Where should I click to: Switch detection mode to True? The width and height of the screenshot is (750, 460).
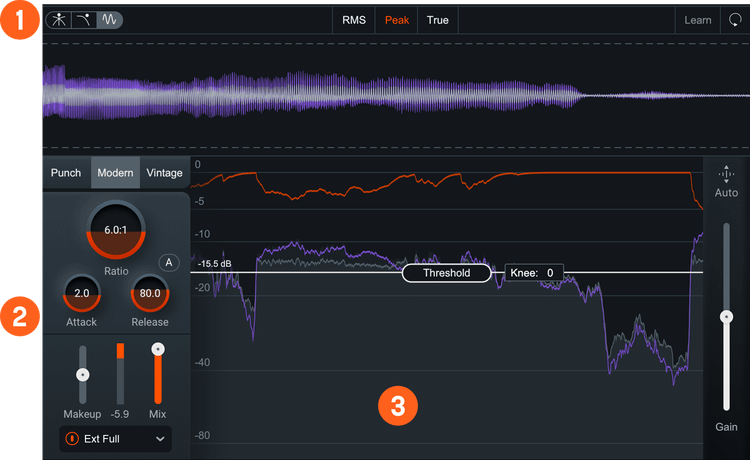[438, 20]
